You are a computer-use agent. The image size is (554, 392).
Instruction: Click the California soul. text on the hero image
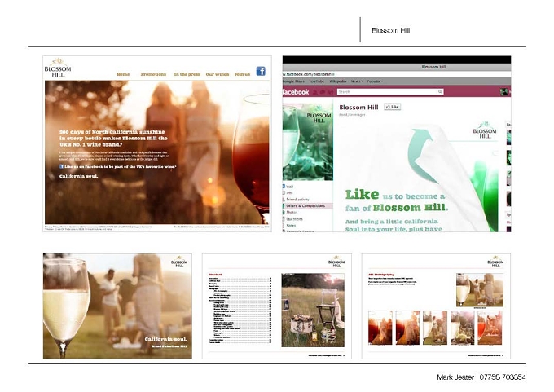click(x=78, y=176)
